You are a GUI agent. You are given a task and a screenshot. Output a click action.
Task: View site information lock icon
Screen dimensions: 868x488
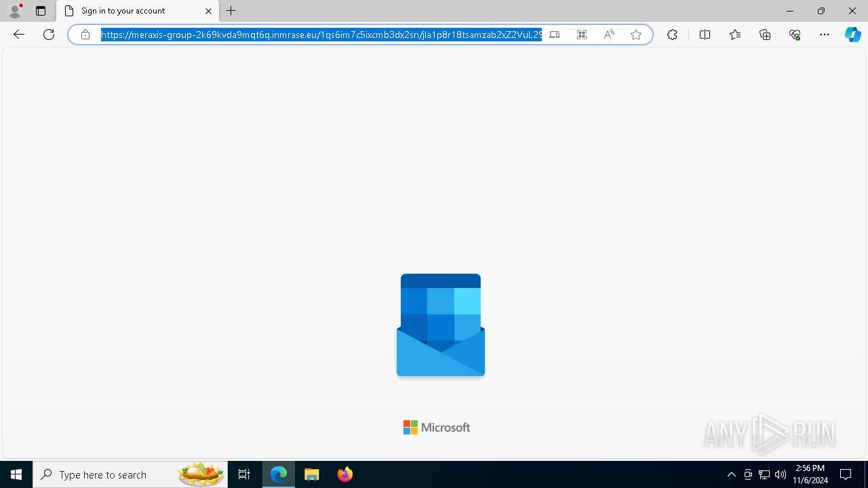click(85, 35)
